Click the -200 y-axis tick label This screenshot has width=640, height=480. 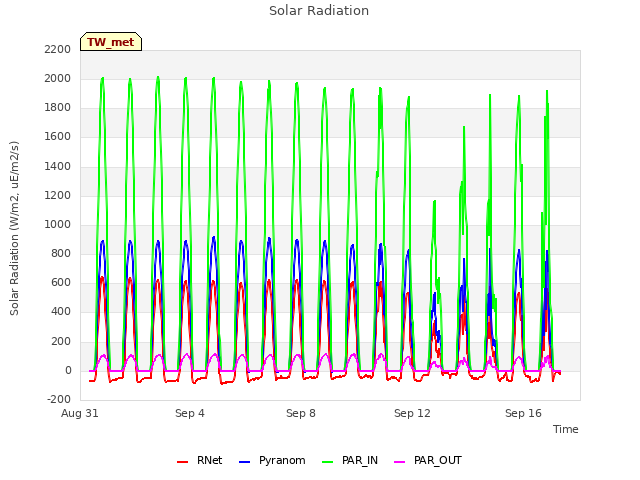point(59,399)
